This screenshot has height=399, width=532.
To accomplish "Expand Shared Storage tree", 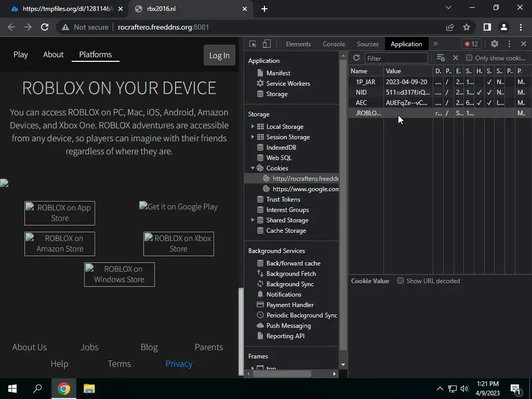I will pyautogui.click(x=252, y=220).
